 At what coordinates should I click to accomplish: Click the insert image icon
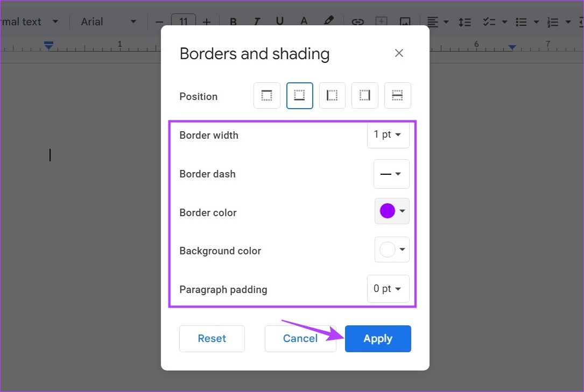point(405,22)
